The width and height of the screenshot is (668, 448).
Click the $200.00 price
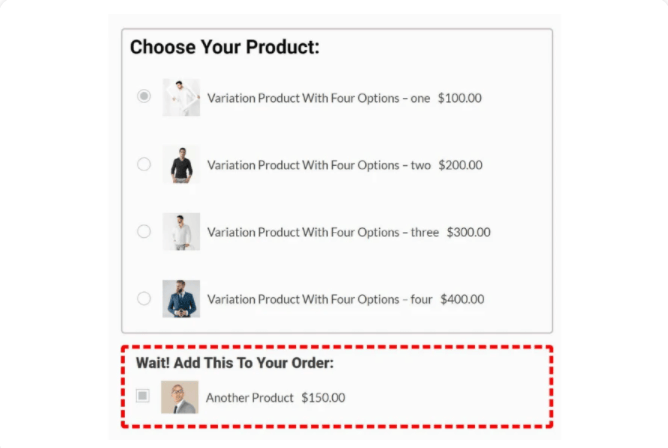461,165
